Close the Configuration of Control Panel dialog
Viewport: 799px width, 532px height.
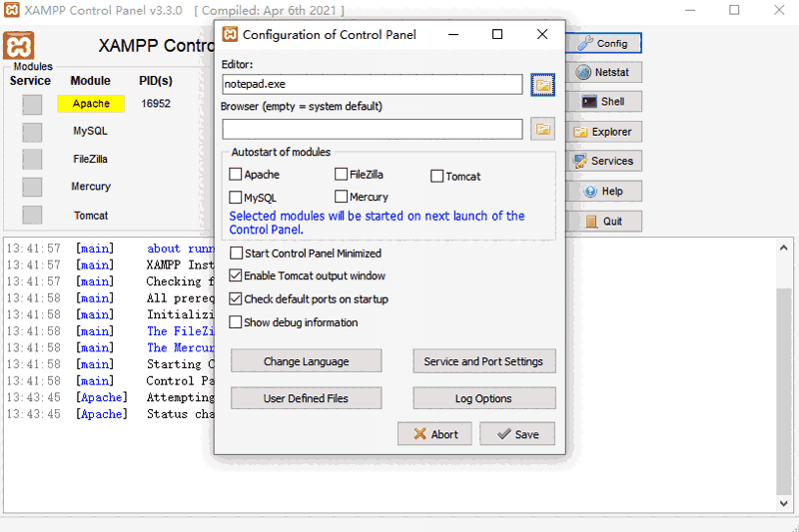542,34
